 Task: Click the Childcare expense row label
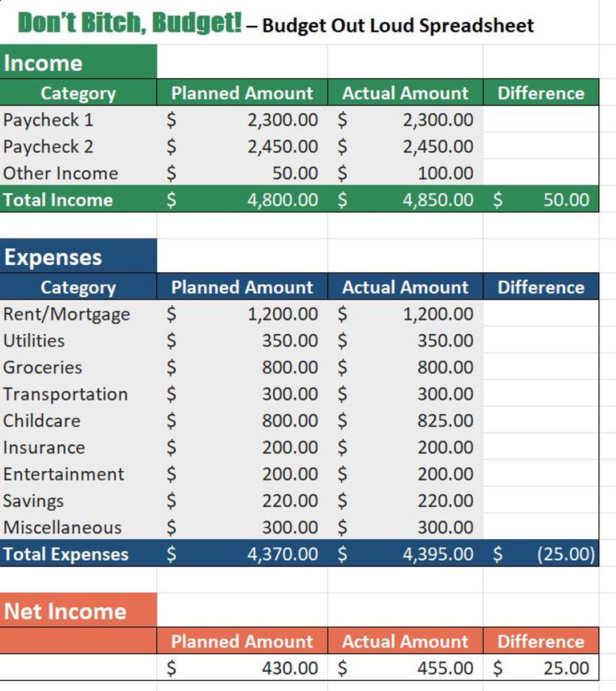tap(40, 421)
